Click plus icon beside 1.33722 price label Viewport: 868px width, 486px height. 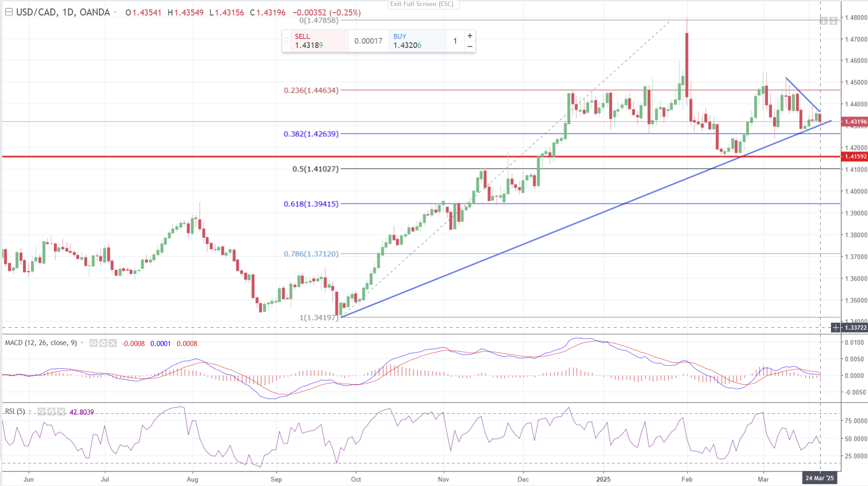pyautogui.click(x=836, y=328)
